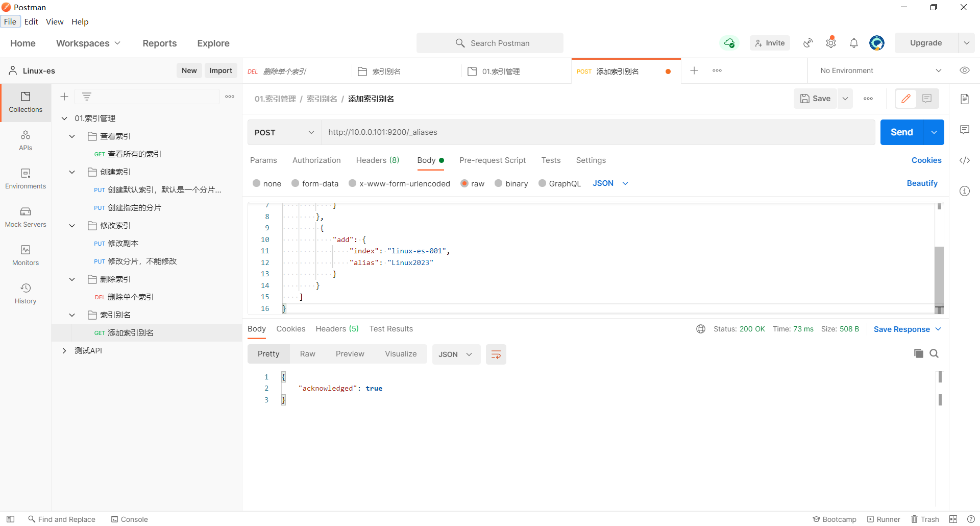Switch to edit mode with pencil icon
The image size is (980, 526).
(x=906, y=99)
